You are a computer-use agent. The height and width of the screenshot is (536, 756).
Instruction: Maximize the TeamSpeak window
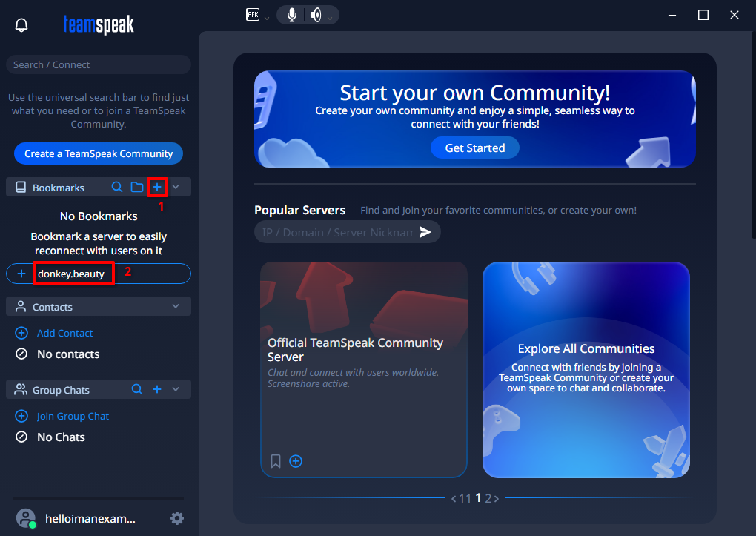pos(703,15)
